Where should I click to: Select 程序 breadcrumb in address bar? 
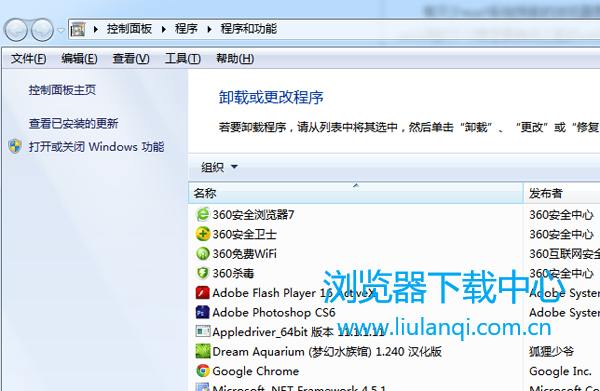(x=186, y=29)
